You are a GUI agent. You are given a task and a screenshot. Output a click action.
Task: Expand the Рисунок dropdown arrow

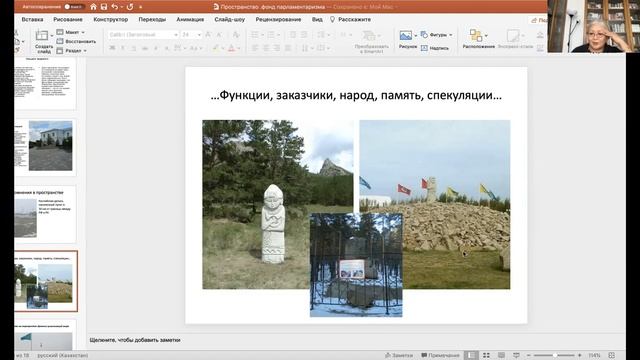click(416, 36)
